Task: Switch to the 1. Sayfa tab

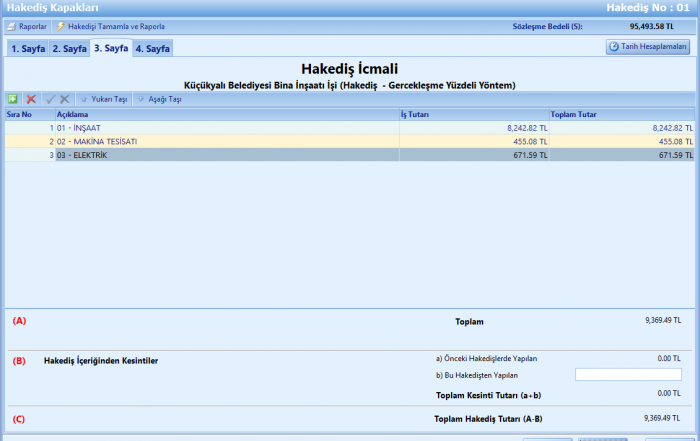Action: coord(27,48)
